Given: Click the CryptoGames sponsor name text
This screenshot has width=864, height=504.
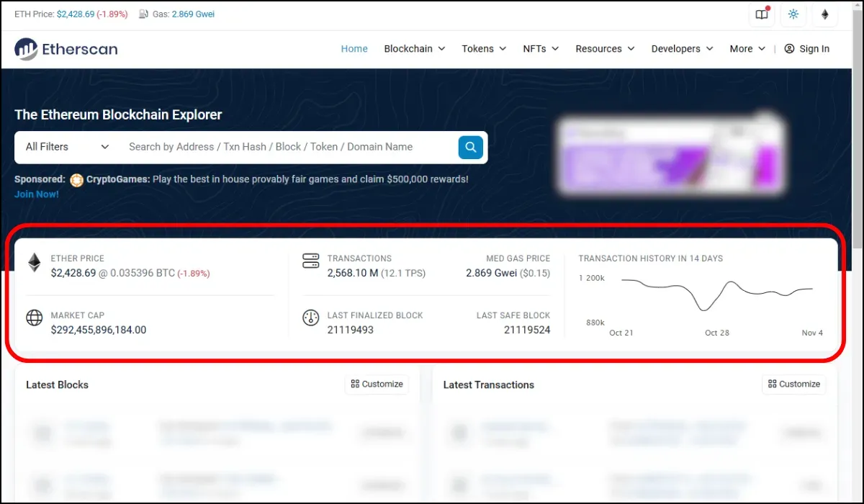Looking at the screenshot, I should (x=118, y=179).
